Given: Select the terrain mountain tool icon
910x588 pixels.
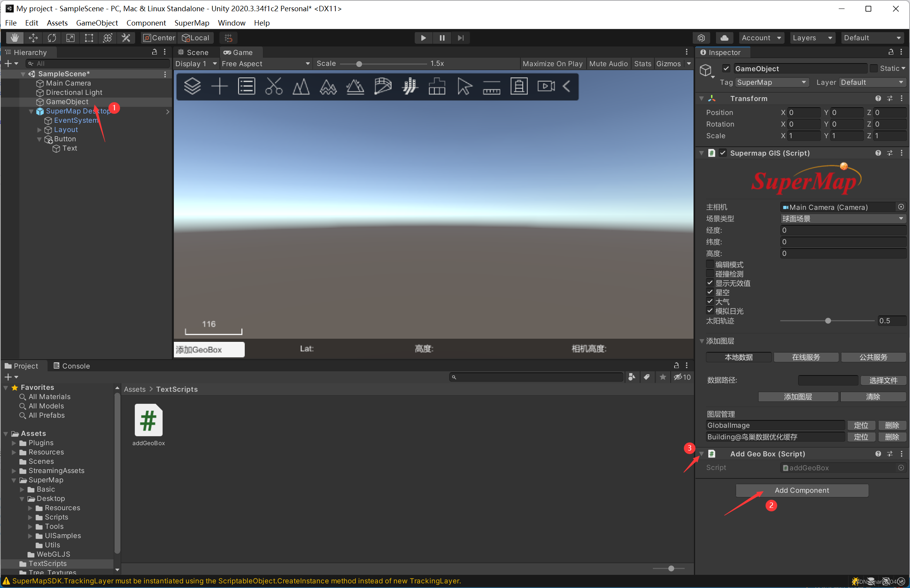Looking at the screenshot, I should pos(301,86).
